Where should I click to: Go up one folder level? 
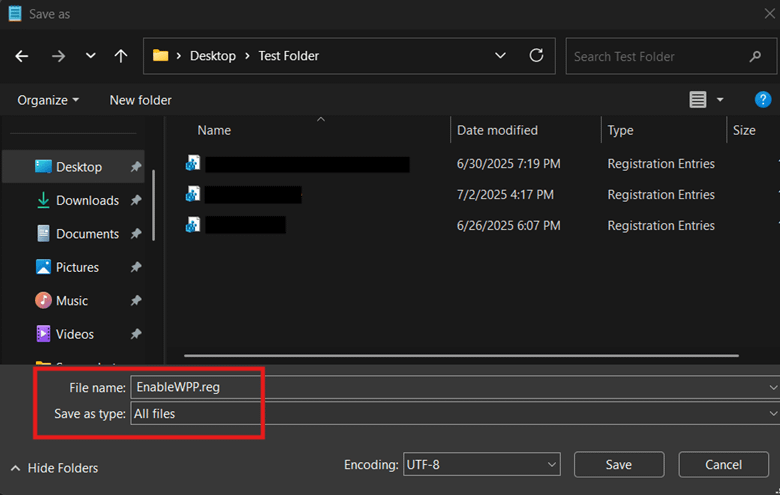pos(121,57)
